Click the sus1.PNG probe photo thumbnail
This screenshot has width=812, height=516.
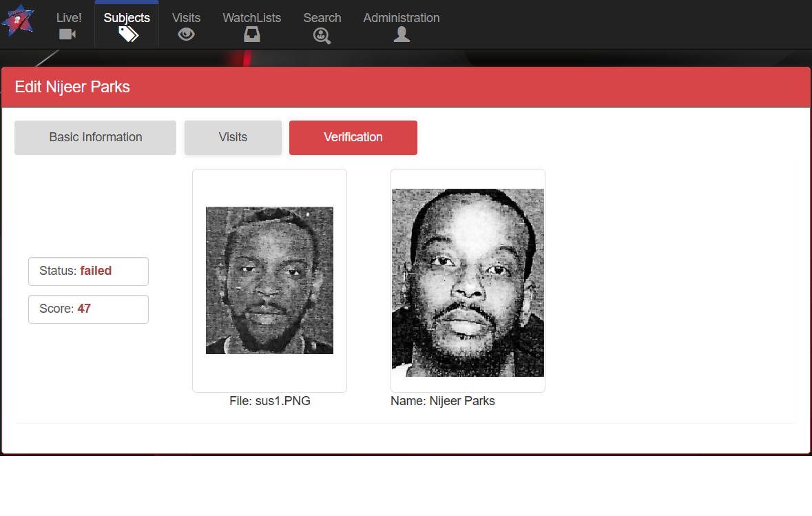270,280
